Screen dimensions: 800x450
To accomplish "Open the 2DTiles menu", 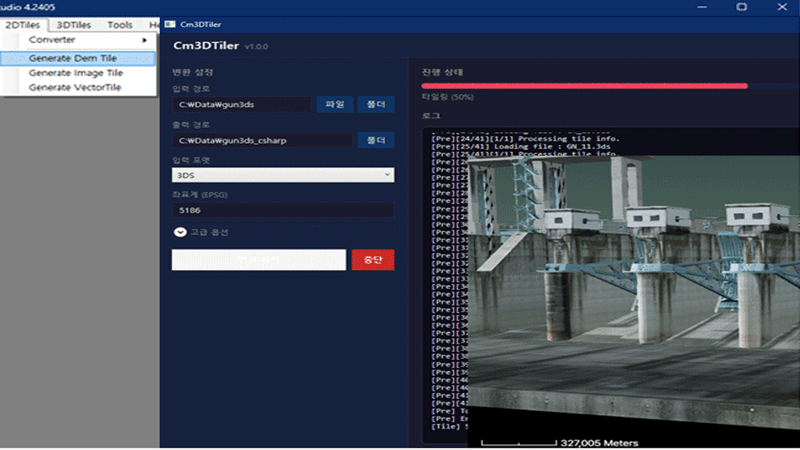I will pyautogui.click(x=23, y=24).
